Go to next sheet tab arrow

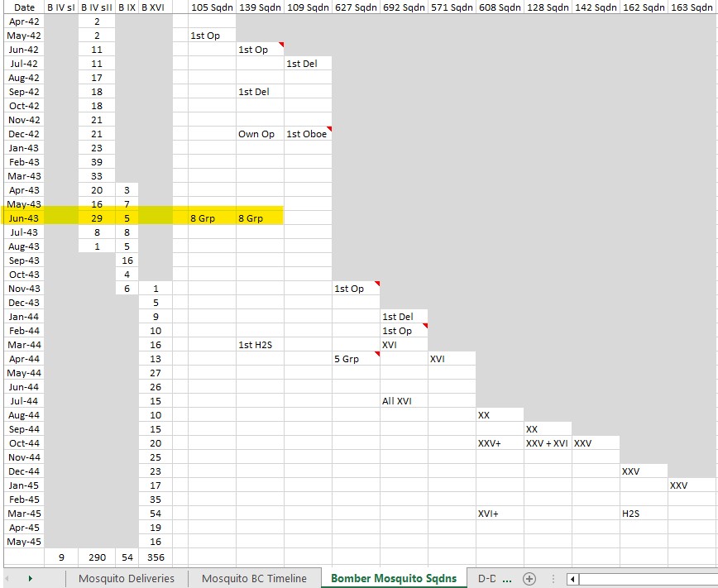[x=31, y=578]
